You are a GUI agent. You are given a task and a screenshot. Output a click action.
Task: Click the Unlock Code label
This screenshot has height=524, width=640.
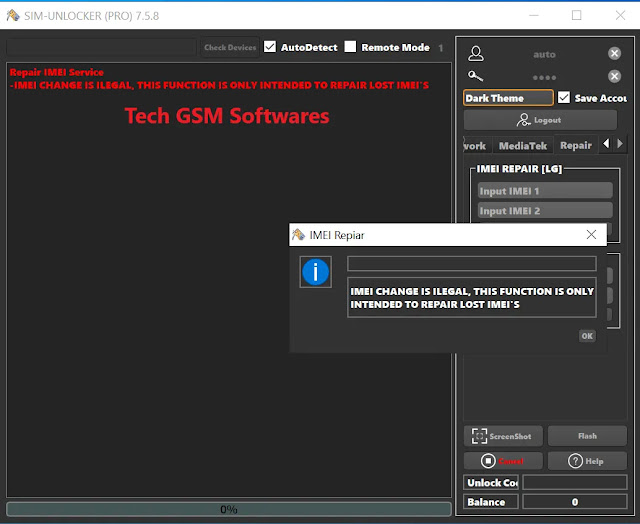click(x=491, y=482)
